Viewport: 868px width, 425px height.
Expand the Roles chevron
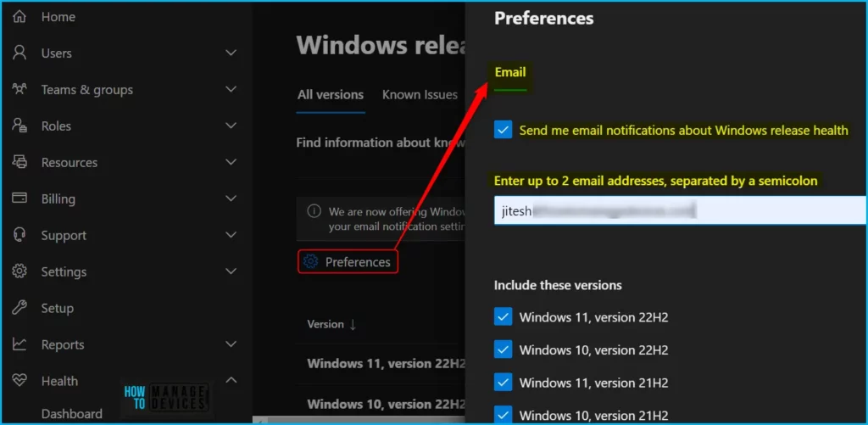(x=231, y=126)
